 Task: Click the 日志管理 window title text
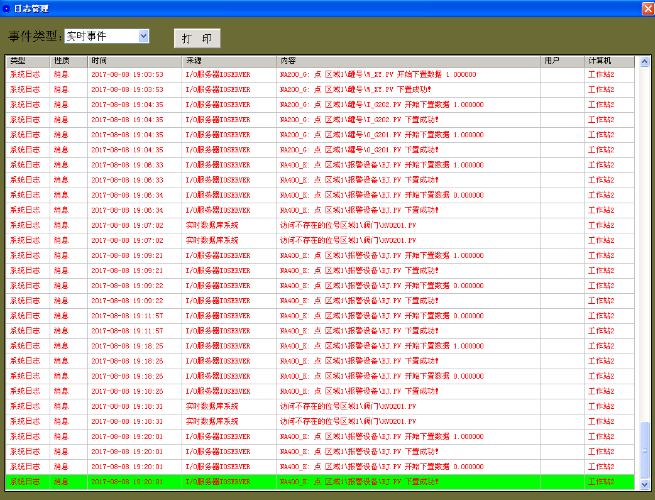tap(33, 8)
